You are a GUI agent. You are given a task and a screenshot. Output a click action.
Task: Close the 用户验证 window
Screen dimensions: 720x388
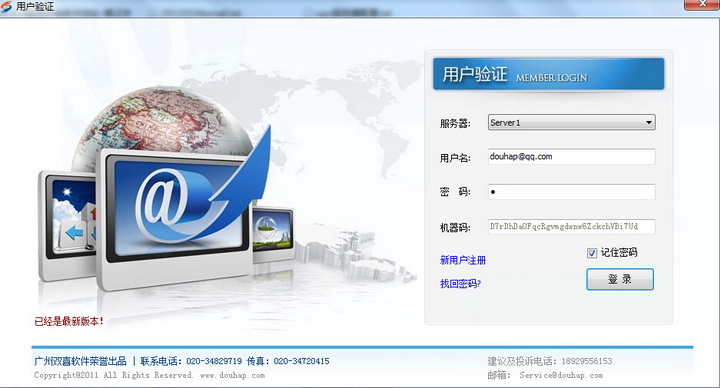[702, 4]
